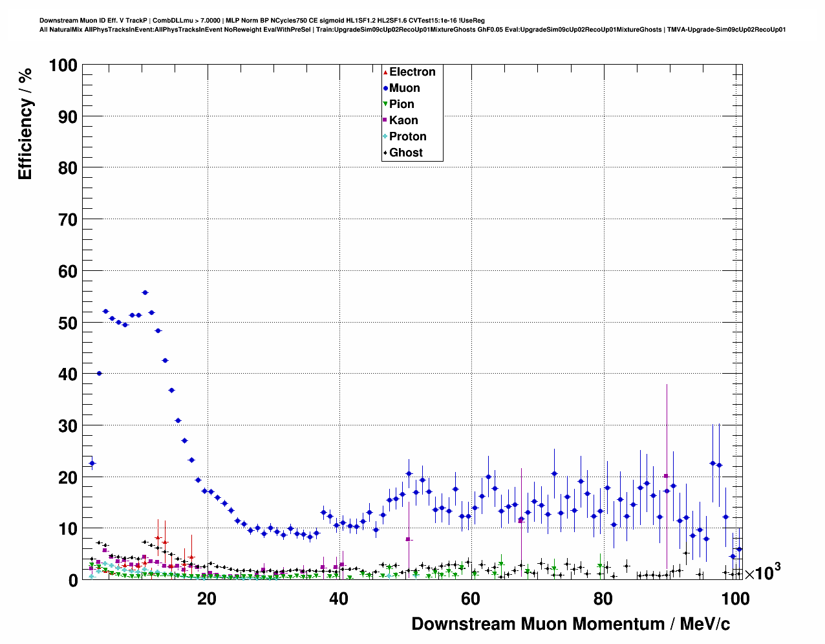Screen dimensions: 825x644
Task: Click the blue Muon circle marker in legend
Action: 385,88
